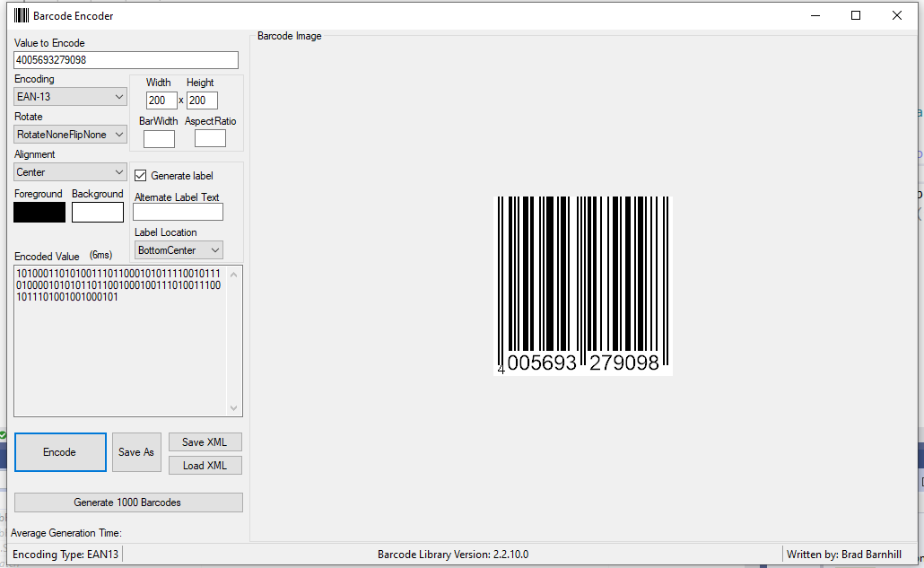The width and height of the screenshot is (924, 568).
Task: Minimize the Barcode Encoder window
Action: click(815, 16)
